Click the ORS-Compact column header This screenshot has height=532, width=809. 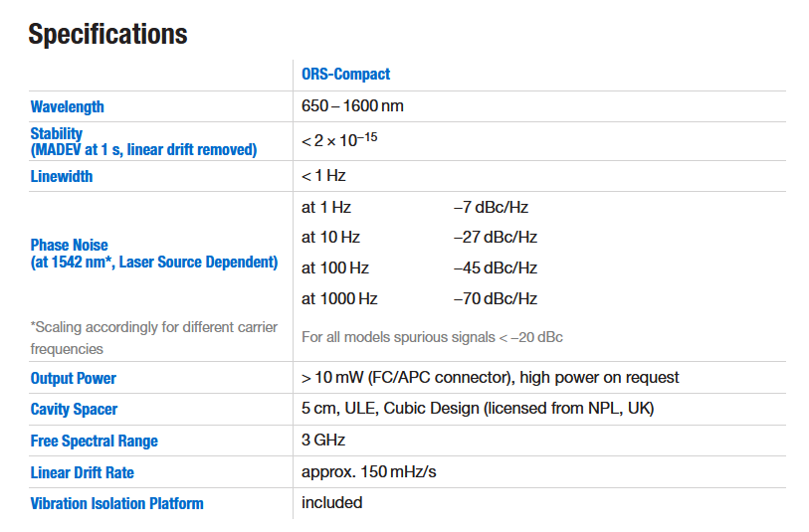[345, 75]
